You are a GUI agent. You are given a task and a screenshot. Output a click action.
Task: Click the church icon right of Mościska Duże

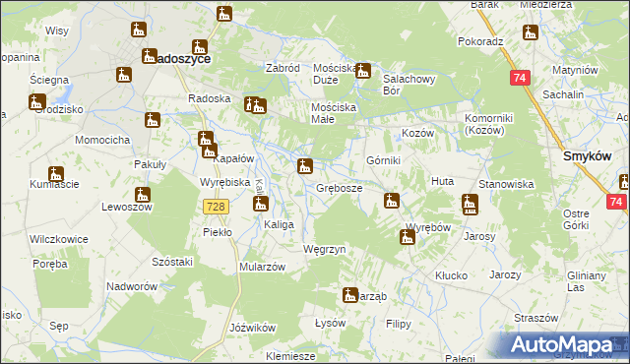[x=363, y=71]
